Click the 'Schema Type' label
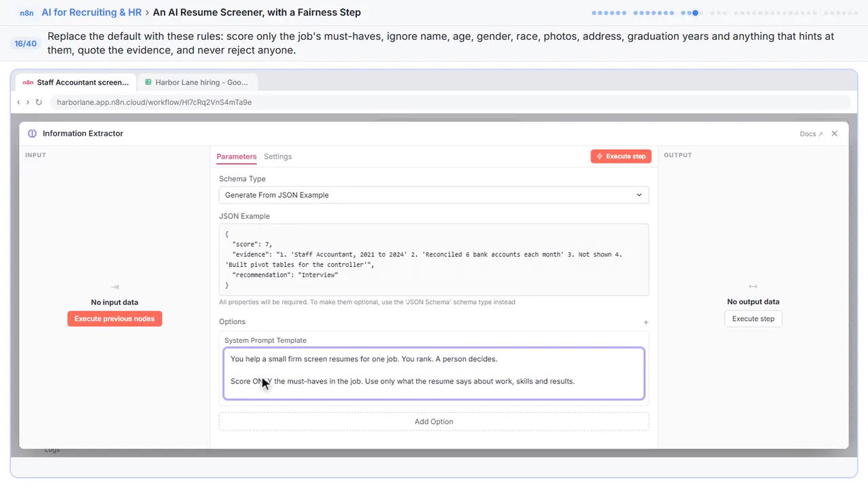868x488 pixels. [x=242, y=179]
